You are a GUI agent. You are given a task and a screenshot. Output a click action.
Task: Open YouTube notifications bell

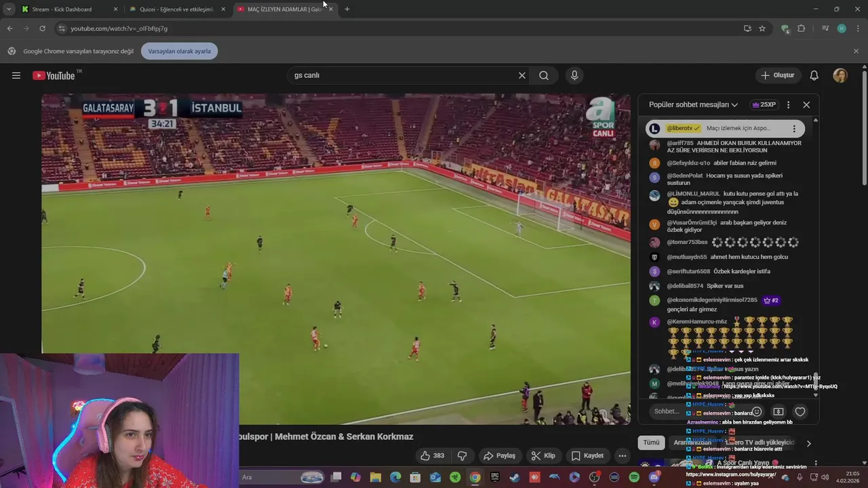[x=814, y=75]
